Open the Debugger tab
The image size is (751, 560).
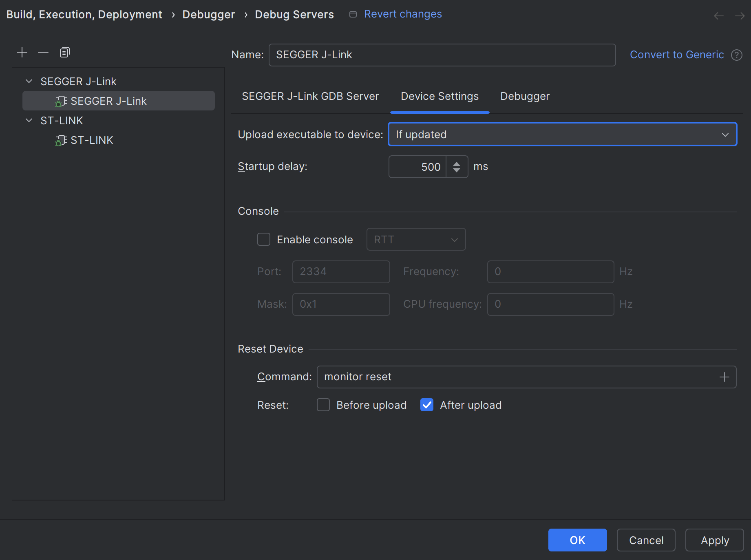525,96
